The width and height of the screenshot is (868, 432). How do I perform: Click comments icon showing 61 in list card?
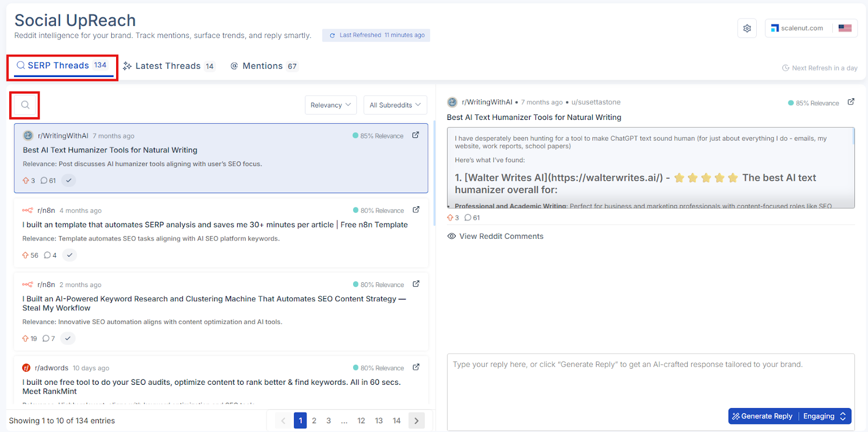click(44, 181)
